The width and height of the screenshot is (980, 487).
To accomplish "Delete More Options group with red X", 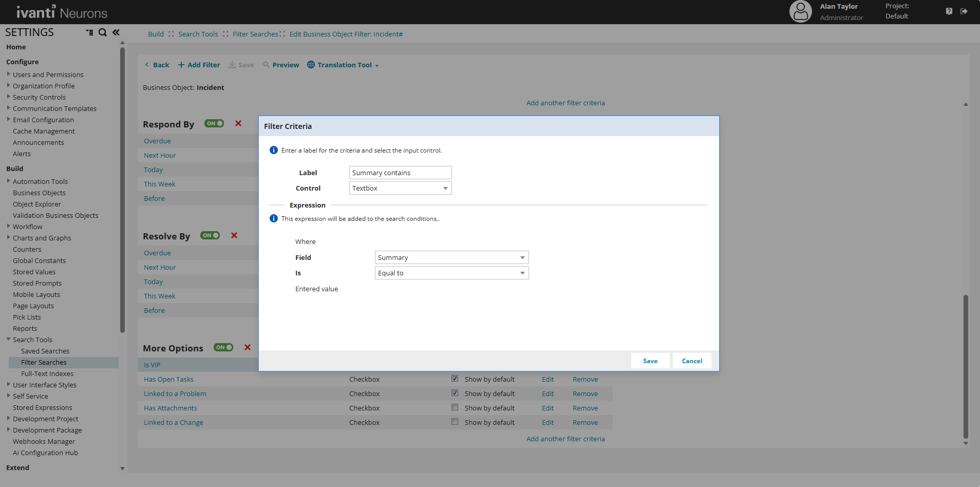I will click(248, 347).
